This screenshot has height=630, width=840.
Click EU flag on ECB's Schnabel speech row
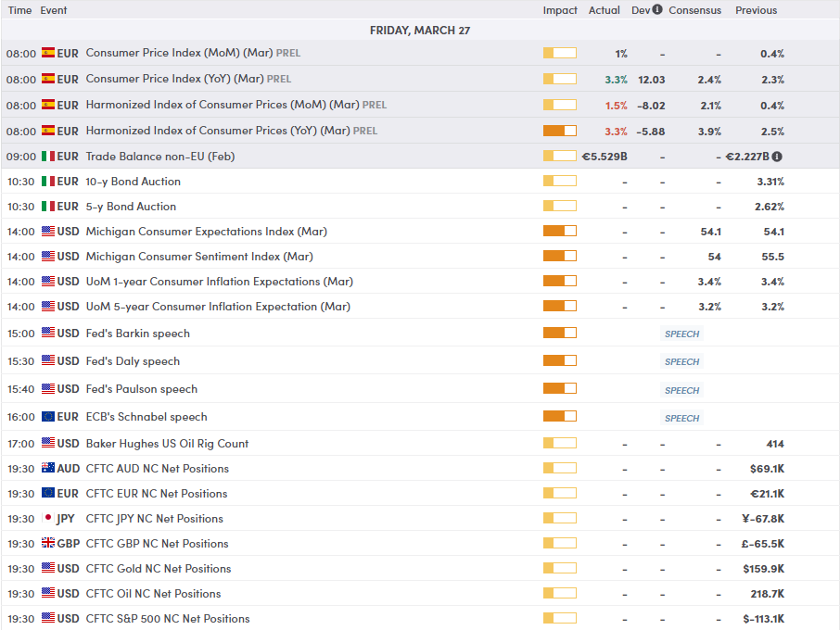coord(48,416)
